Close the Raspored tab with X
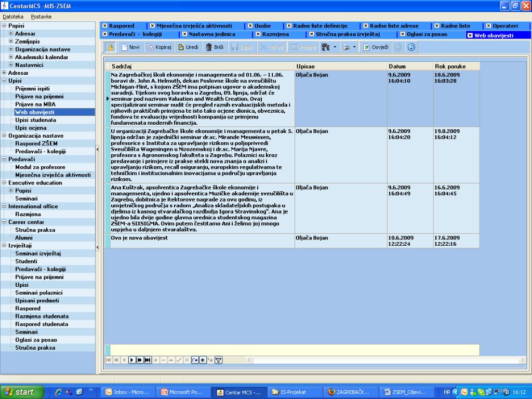 (x=105, y=26)
